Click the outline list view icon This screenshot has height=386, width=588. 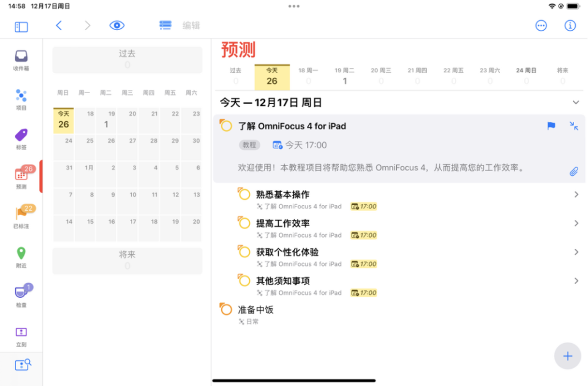click(x=165, y=25)
